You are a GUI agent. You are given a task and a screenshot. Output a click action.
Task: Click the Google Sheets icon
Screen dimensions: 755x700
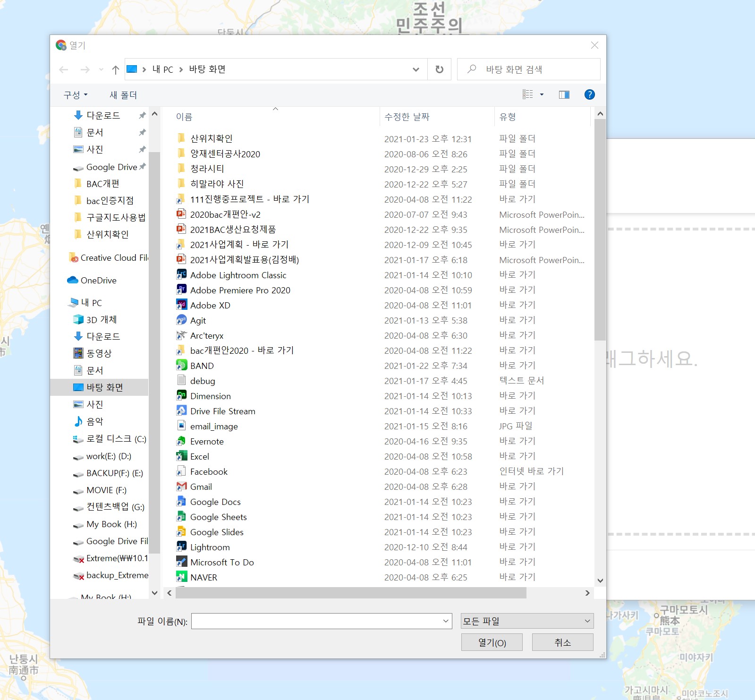coord(181,517)
